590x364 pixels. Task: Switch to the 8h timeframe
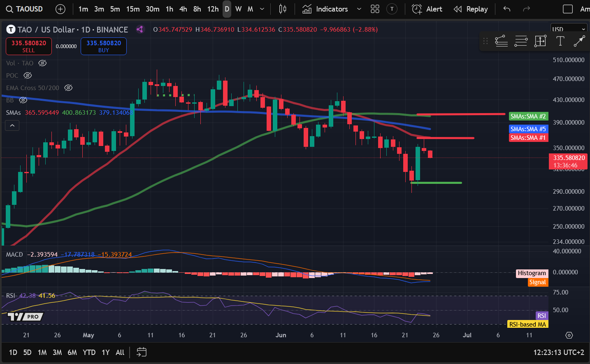(197, 9)
